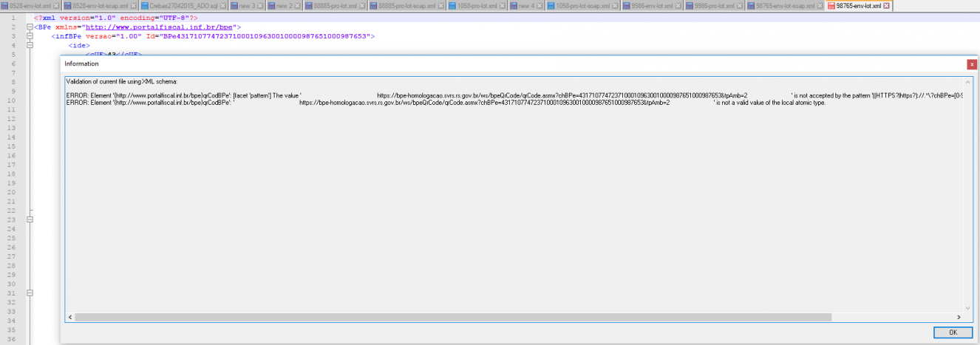
Task: Close the 88885-pro-lot.xml tab via its X icon
Action: [362, 6]
